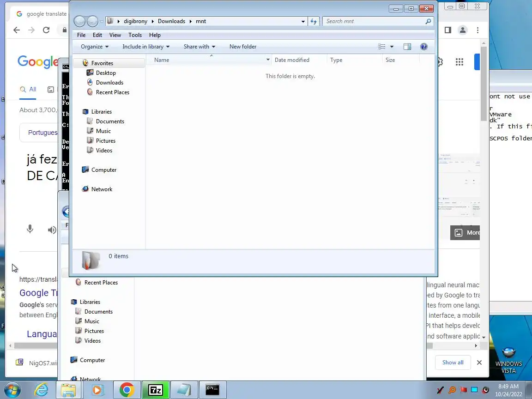Open Documents library in front Explorer window
The width and height of the screenshot is (532, 399).
(x=110, y=121)
